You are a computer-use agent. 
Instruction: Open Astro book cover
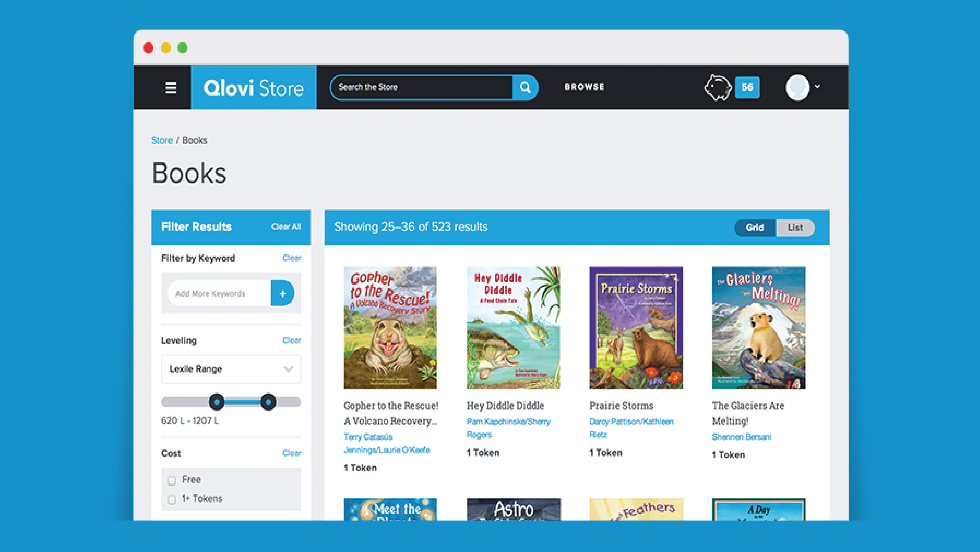click(x=513, y=509)
